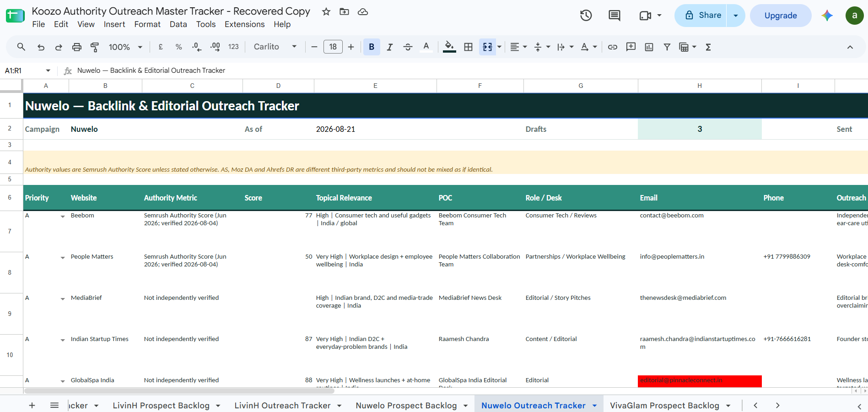Edit the font size field showing 18
The image size is (868, 412).
pyautogui.click(x=333, y=47)
